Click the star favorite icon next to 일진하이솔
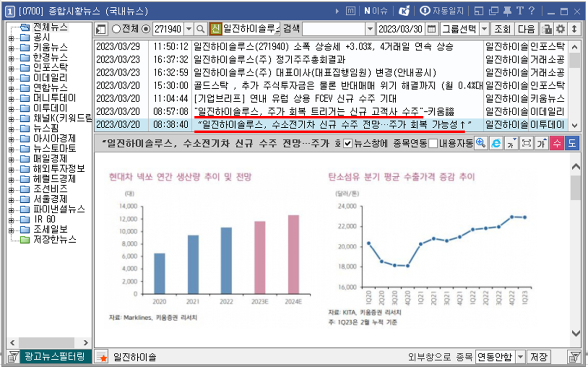 point(101,357)
